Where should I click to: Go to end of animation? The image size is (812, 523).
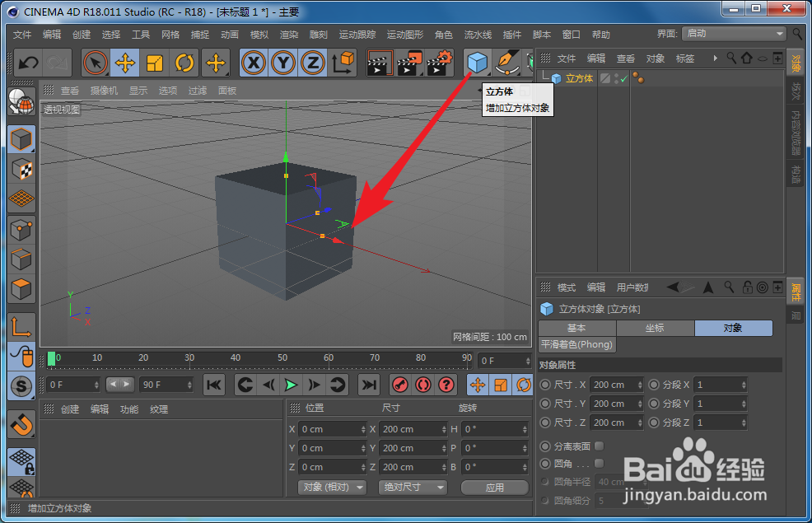tap(369, 385)
